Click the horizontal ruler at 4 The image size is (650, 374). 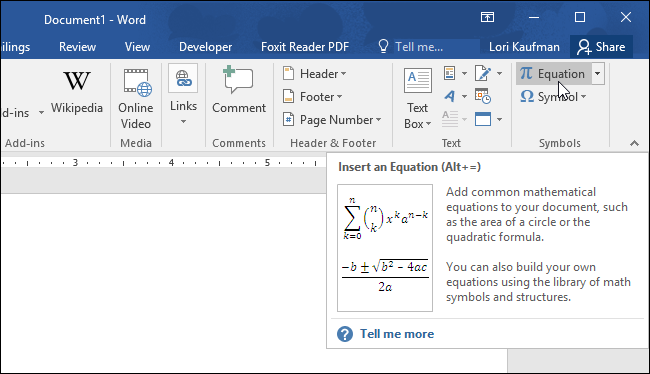point(171,163)
